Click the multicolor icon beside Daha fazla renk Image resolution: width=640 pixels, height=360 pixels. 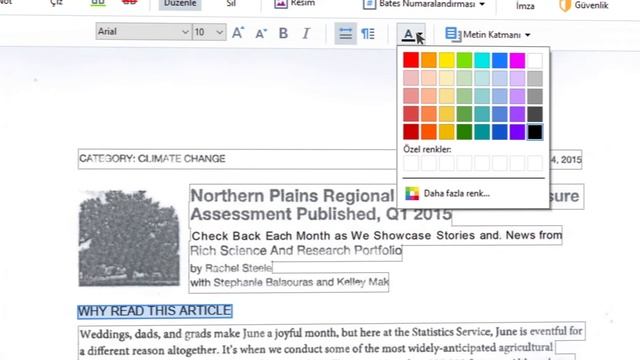412,193
